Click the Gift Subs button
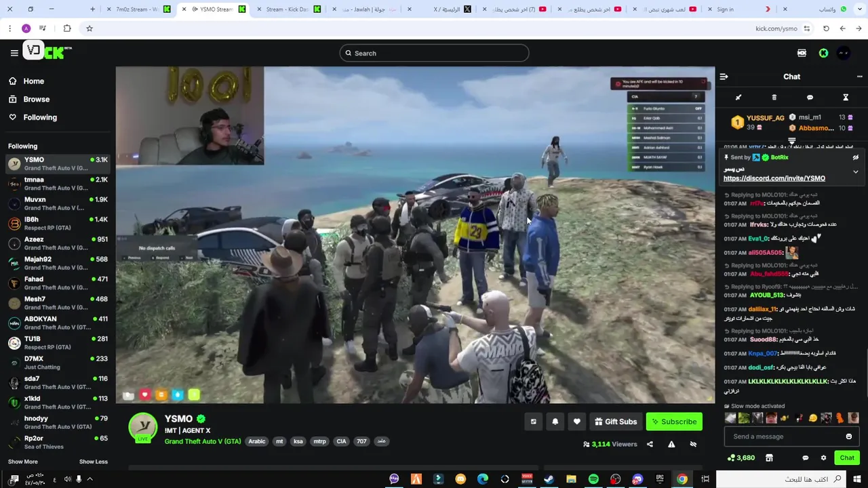The width and height of the screenshot is (868, 488). (x=615, y=422)
